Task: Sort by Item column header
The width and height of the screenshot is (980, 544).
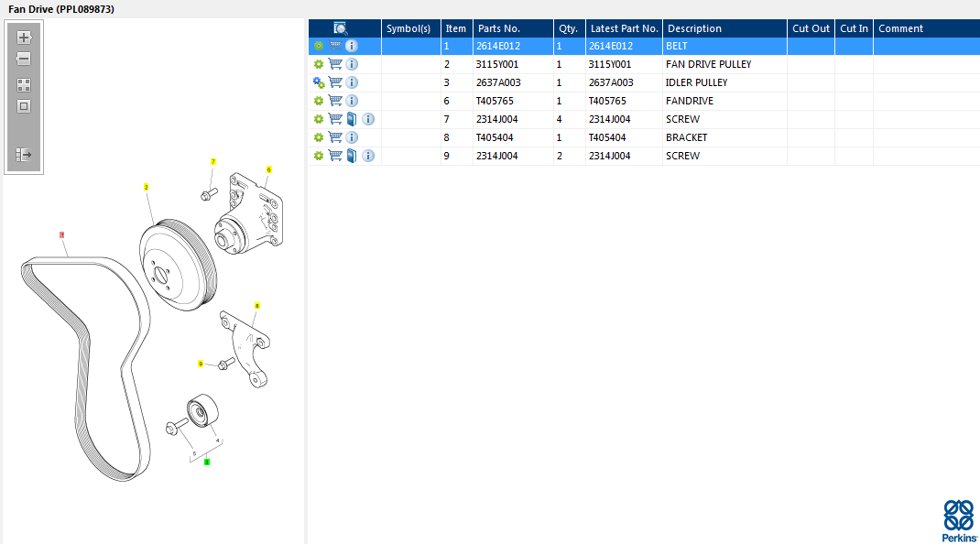Action: pos(456,28)
